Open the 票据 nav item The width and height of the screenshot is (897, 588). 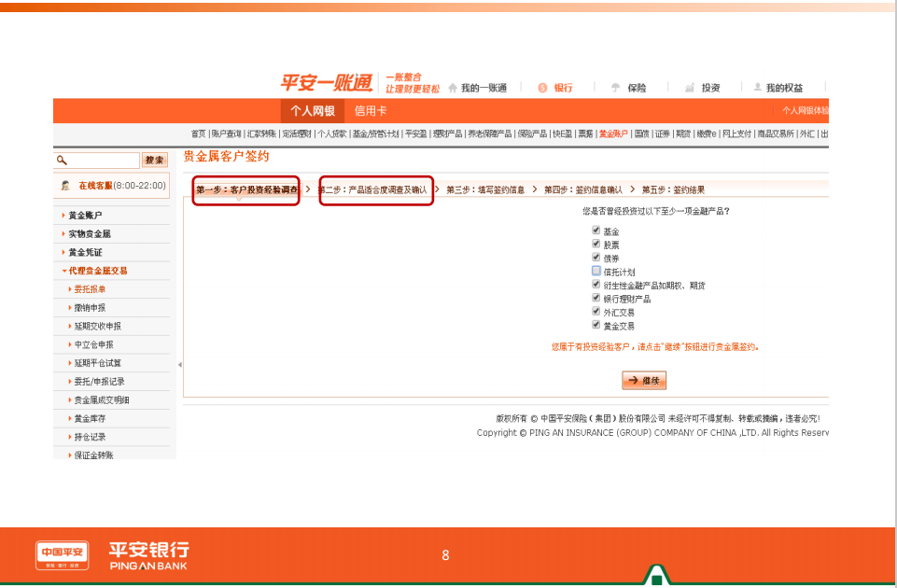[x=585, y=133]
